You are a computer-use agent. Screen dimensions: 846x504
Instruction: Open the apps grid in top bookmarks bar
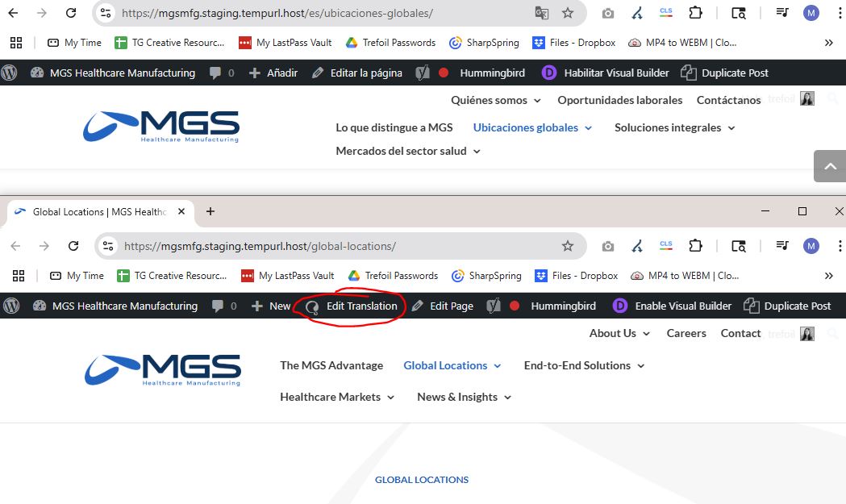(16, 43)
